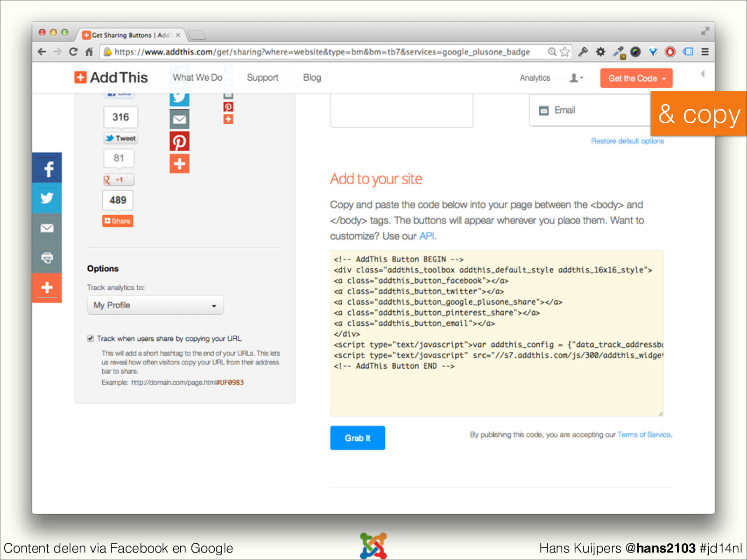
Task: Click the zoom magnifier icon in address bar
Action: coord(552,52)
